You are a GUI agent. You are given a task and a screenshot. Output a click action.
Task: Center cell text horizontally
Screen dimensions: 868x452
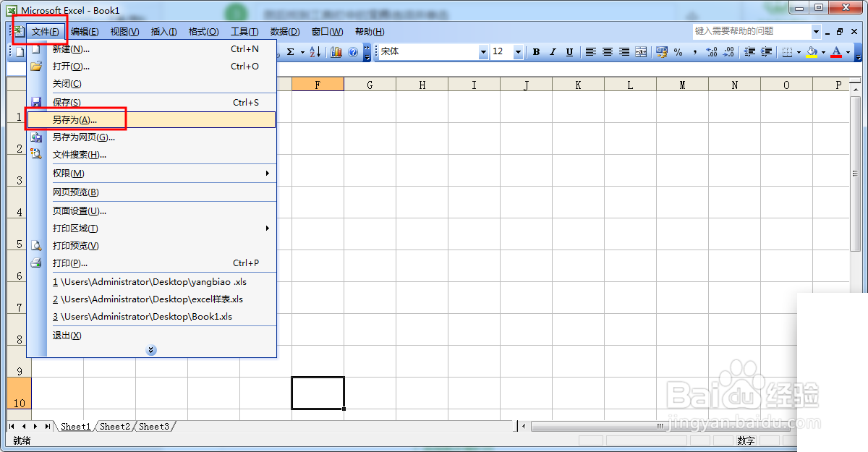click(x=608, y=52)
